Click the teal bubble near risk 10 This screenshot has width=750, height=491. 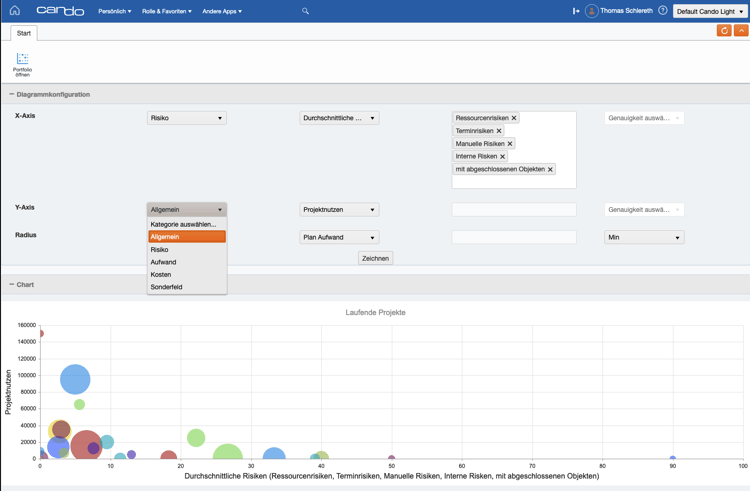point(107,442)
